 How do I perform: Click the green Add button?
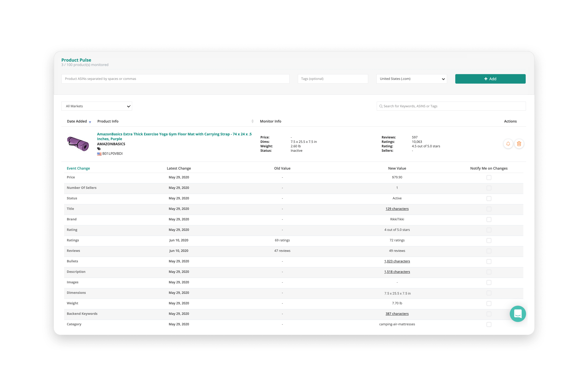[490, 79]
